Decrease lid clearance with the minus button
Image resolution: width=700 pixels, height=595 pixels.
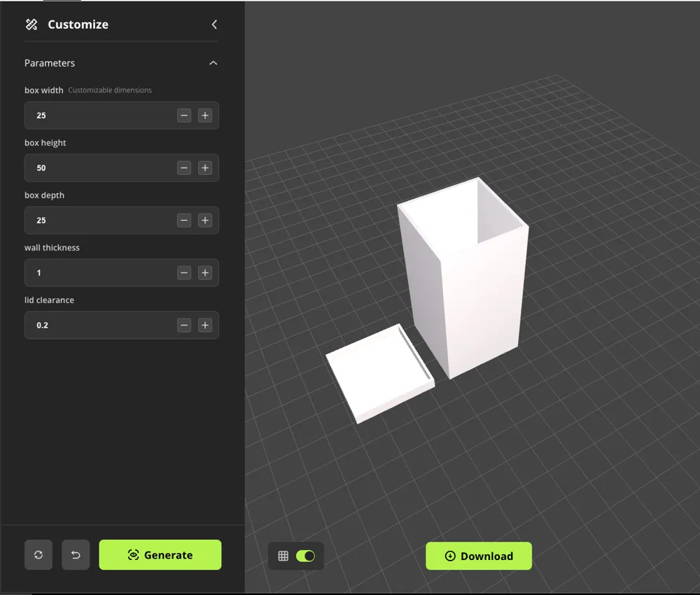coord(184,325)
